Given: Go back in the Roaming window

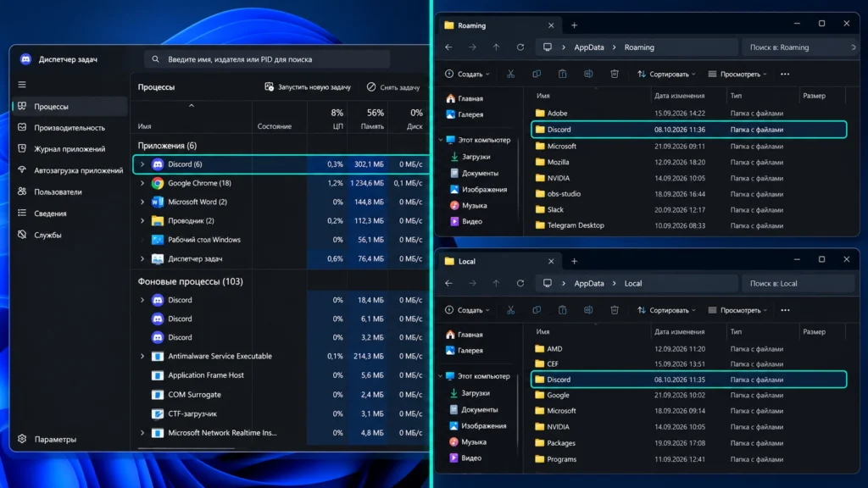Looking at the screenshot, I should click(449, 47).
